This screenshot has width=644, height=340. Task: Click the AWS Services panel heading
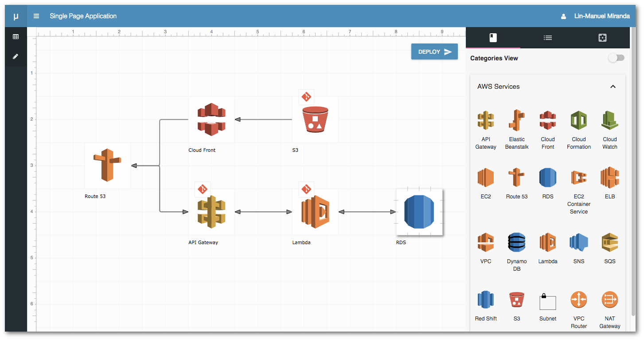(x=499, y=87)
